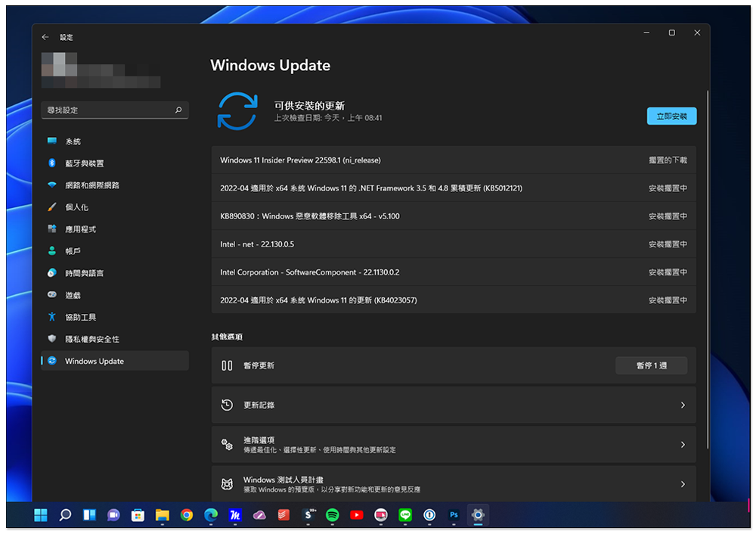Open the round red-screen app icon in the taskbar

point(381,515)
